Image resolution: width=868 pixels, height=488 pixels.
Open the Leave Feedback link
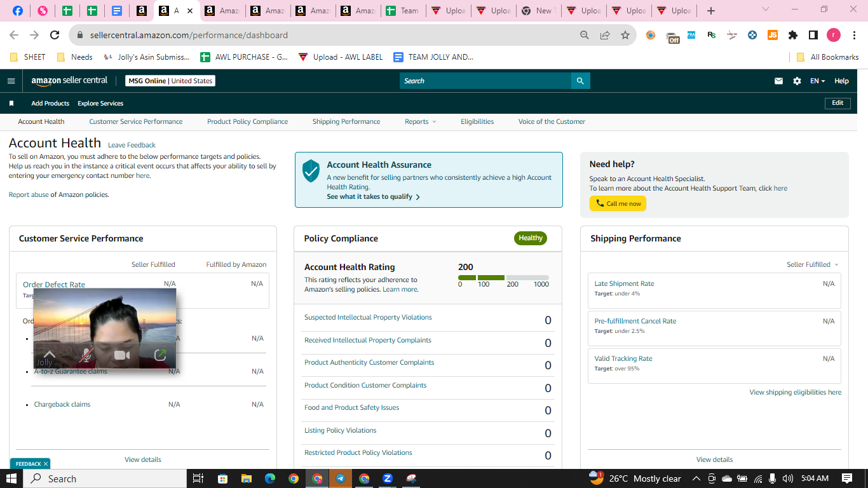132,145
